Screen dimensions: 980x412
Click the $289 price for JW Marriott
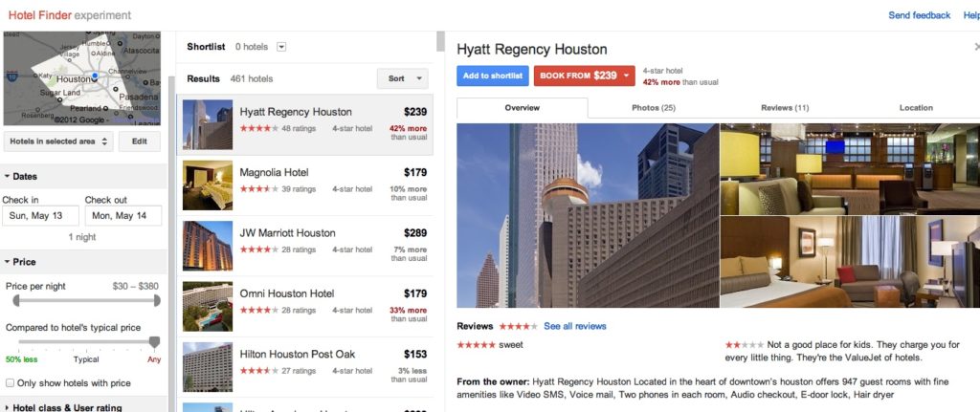pyautogui.click(x=415, y=233)
